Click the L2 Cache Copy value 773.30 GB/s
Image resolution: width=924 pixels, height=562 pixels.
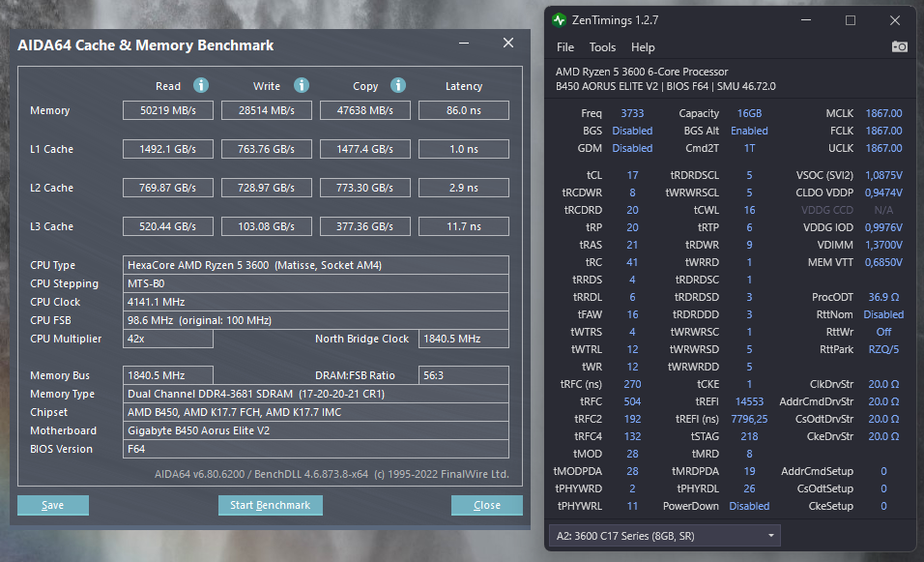[364, 188]
